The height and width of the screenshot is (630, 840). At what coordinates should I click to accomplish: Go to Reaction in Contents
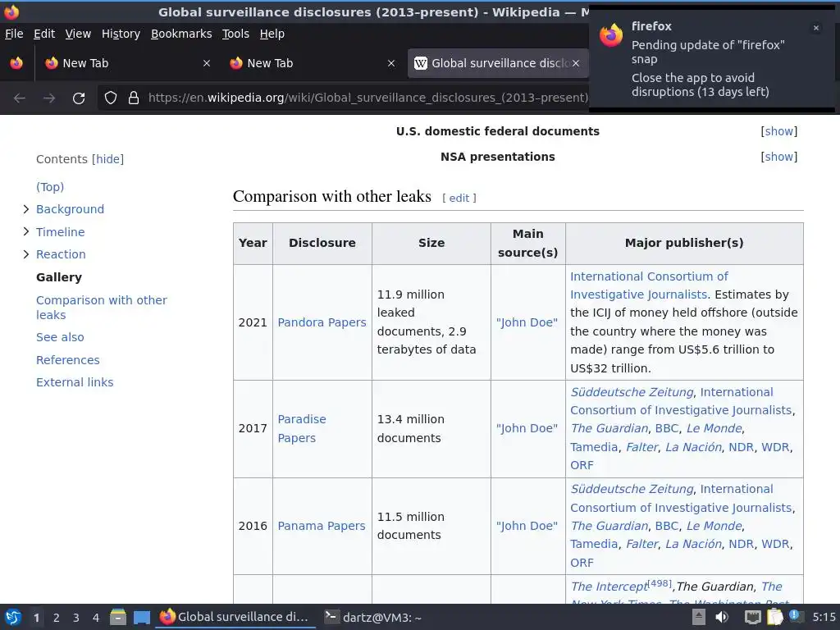tap(61, 254)
